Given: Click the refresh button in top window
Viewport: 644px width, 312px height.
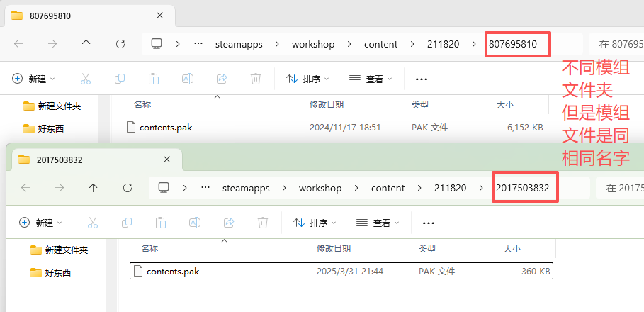Looking at the screenshot, I should click(120, 44).
